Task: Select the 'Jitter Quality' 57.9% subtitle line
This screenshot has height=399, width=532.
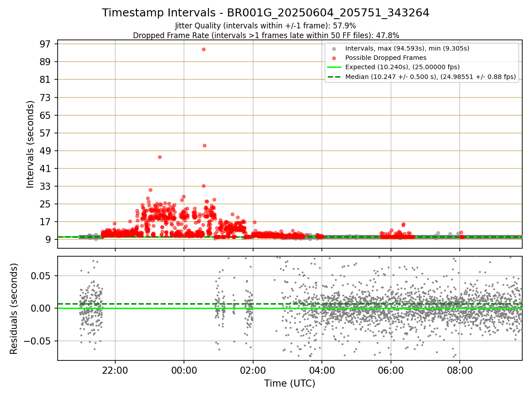Action: 266,26
